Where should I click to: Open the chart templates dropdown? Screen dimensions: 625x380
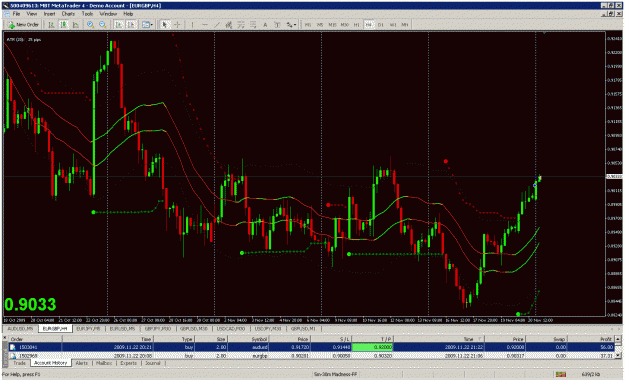coord(147,25)
